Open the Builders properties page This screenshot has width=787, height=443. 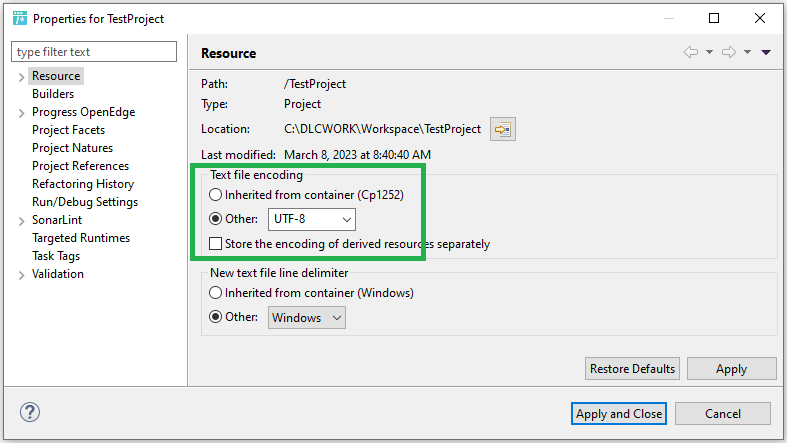[x=53, y=94]
